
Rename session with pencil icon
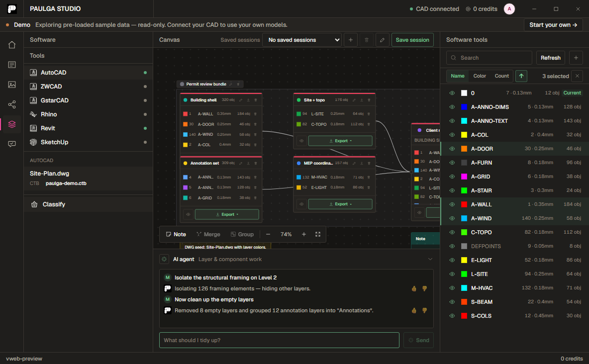pyautogui.click(x=383, y=40)
